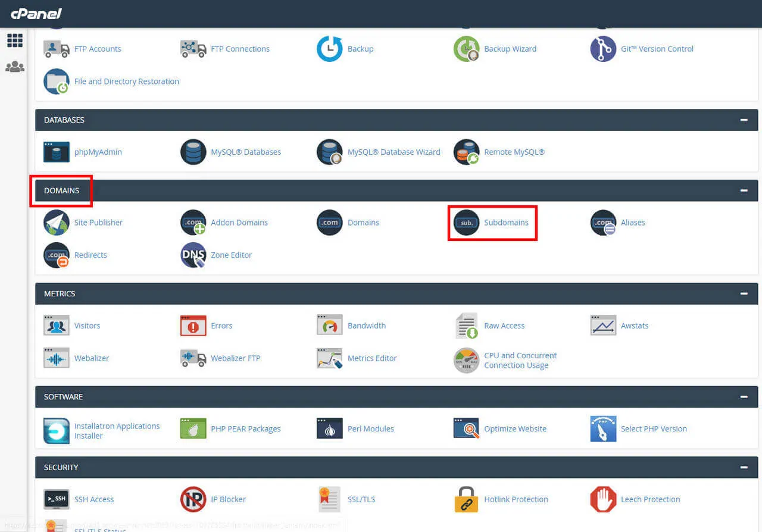The width and height of the screenshot is (762, 532).
Task: Open the Subdomains link
Action: pyautogui.click(x=506, y=223)
